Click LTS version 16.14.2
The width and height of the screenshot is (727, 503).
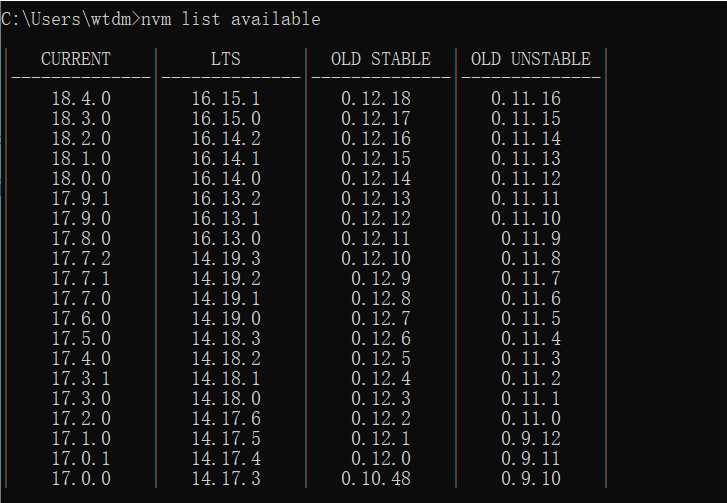226,138
